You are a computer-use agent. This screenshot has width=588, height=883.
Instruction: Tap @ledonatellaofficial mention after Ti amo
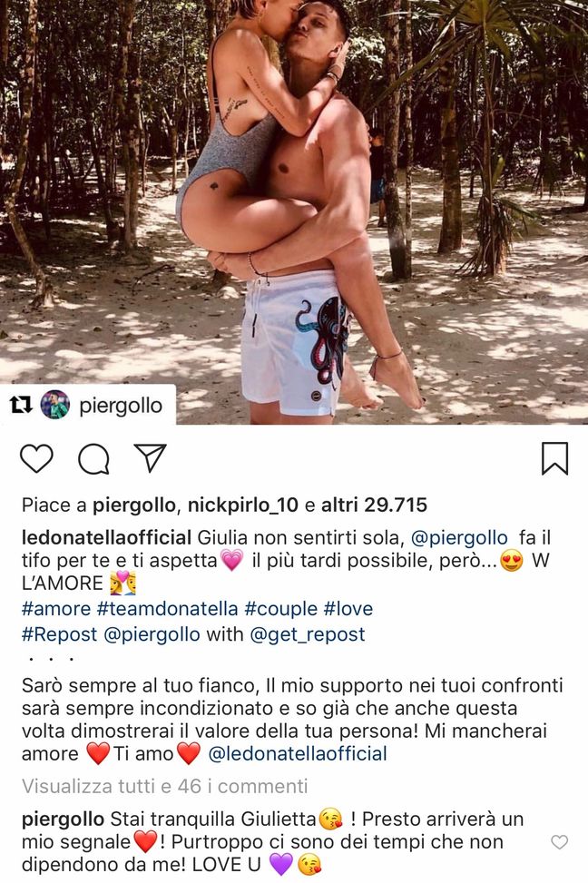[x=298, y=753]
